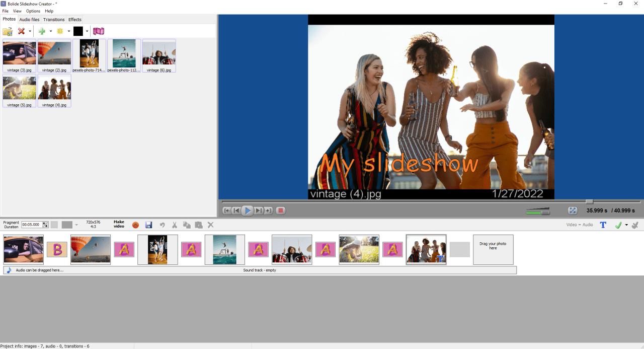Switch to the Audio files tab
644x349 pixels.
coord(29,20)
